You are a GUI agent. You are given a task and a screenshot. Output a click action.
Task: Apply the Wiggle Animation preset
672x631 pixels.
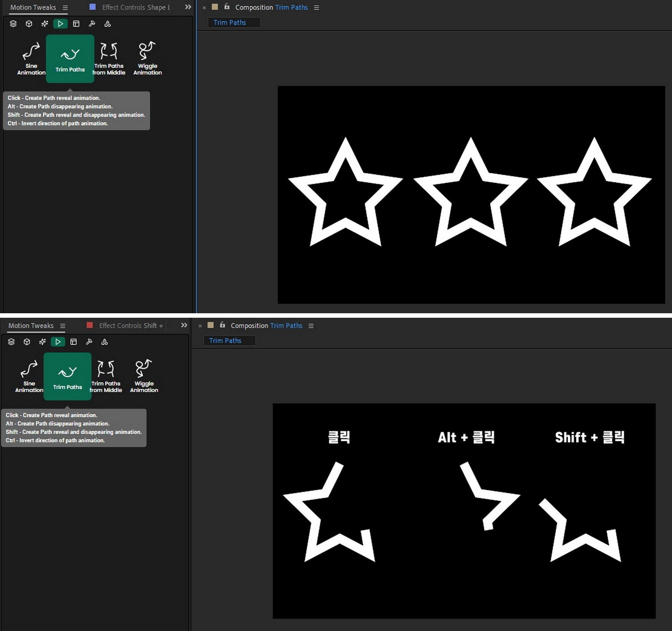pos(147,57)
